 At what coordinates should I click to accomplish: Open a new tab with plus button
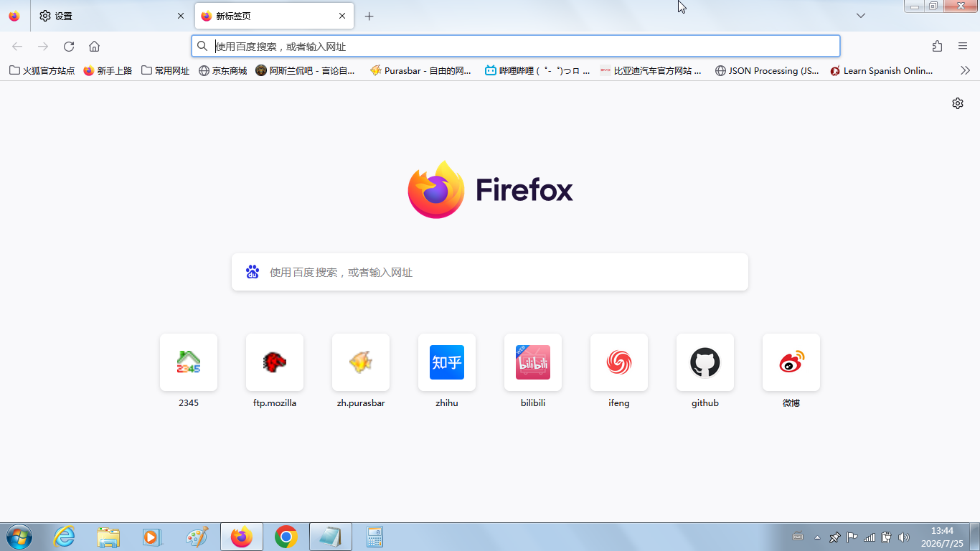(369, 16)
